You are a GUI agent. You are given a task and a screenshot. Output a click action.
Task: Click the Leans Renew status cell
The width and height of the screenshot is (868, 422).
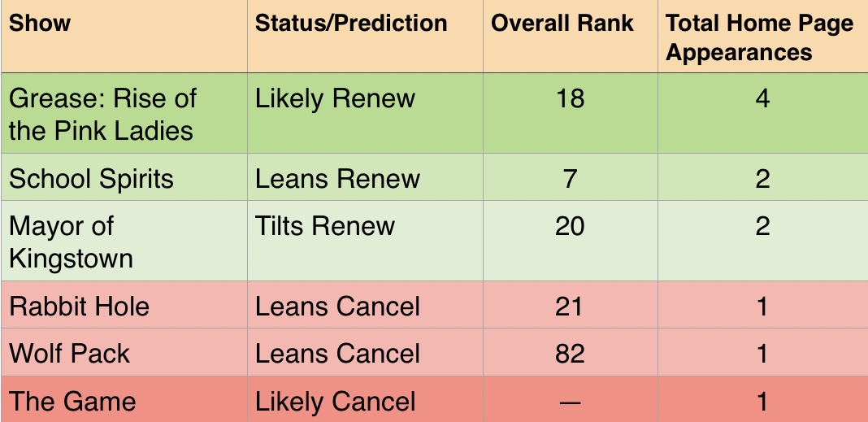366,177
